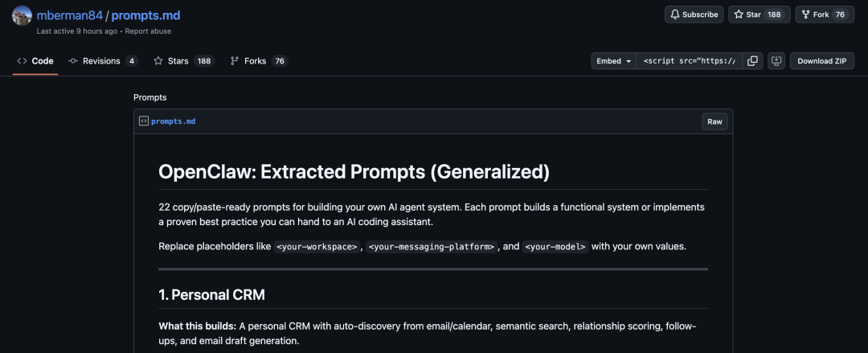Screen dimensions: 868x353
Task: Copy the embed script to clipboard
Action: [x=752, y=61]
